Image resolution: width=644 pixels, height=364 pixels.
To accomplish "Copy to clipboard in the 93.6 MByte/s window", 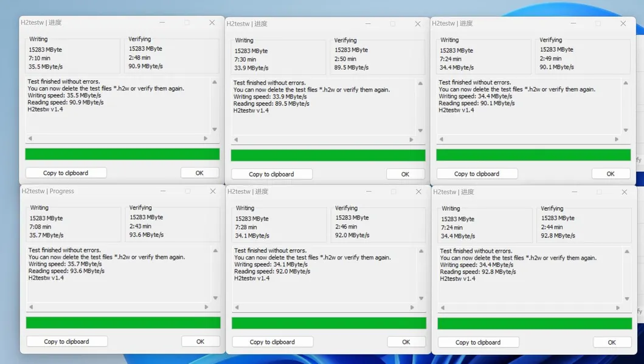I will pos(66,342).
